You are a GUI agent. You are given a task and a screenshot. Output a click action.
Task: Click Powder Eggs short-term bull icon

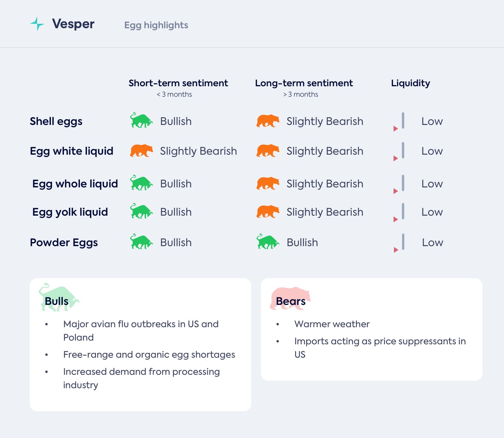[x=141, y=242]
